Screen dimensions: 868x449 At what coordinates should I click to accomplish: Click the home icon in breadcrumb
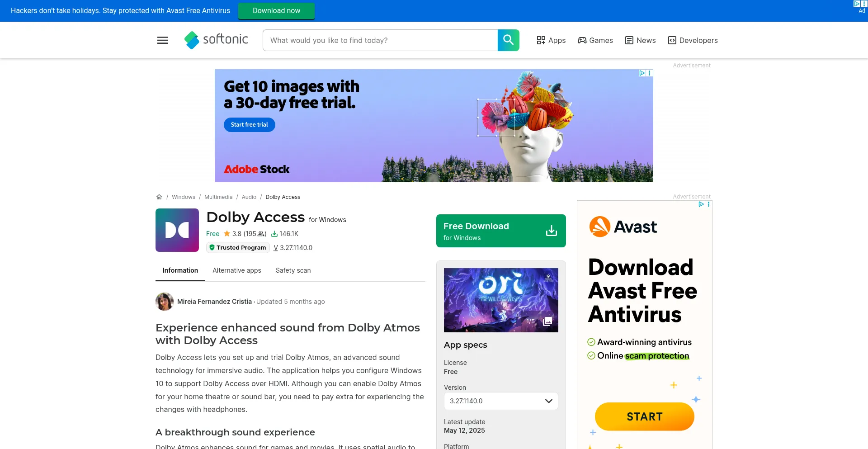159,197
